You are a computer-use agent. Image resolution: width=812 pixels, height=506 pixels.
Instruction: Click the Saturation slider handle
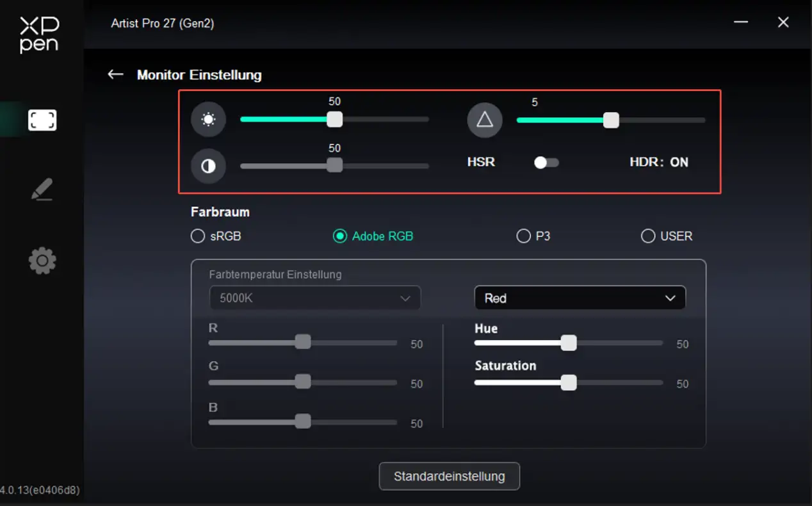tap(569, 383)
